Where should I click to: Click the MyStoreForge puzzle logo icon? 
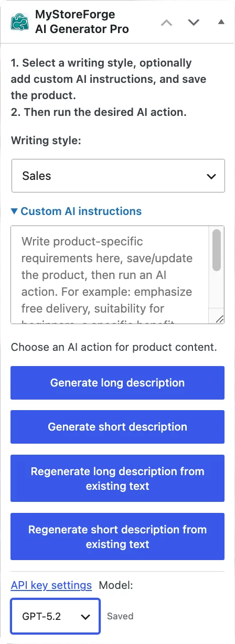pos(20,22)
